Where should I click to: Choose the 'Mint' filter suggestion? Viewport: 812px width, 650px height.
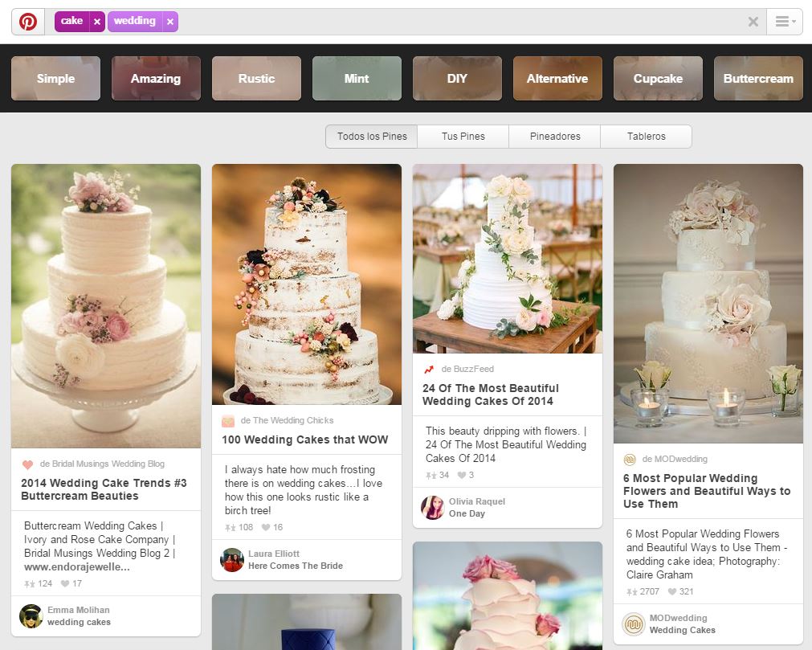click(357, 79)
